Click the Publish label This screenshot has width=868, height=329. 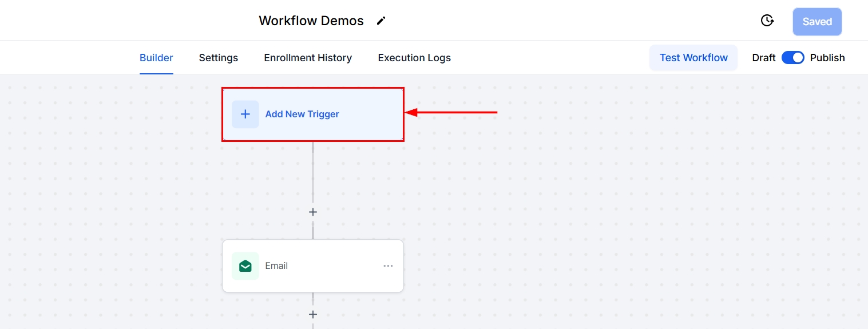coord(827,58)
